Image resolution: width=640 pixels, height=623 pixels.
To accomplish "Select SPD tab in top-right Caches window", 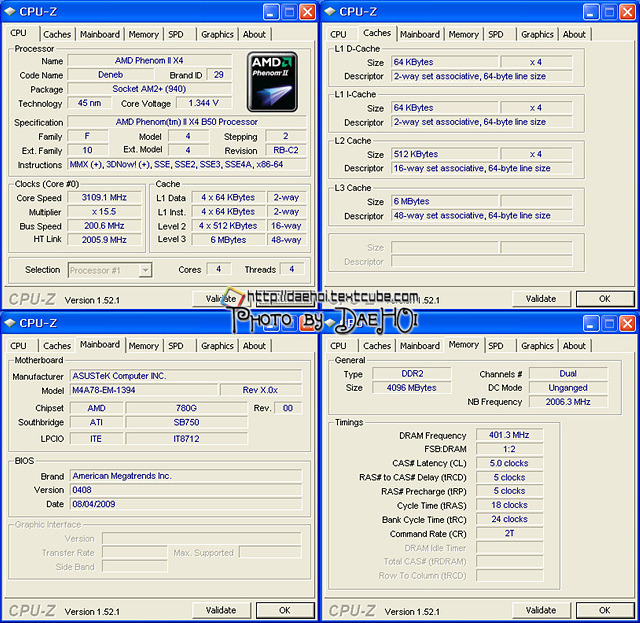I will pos(496,34).
